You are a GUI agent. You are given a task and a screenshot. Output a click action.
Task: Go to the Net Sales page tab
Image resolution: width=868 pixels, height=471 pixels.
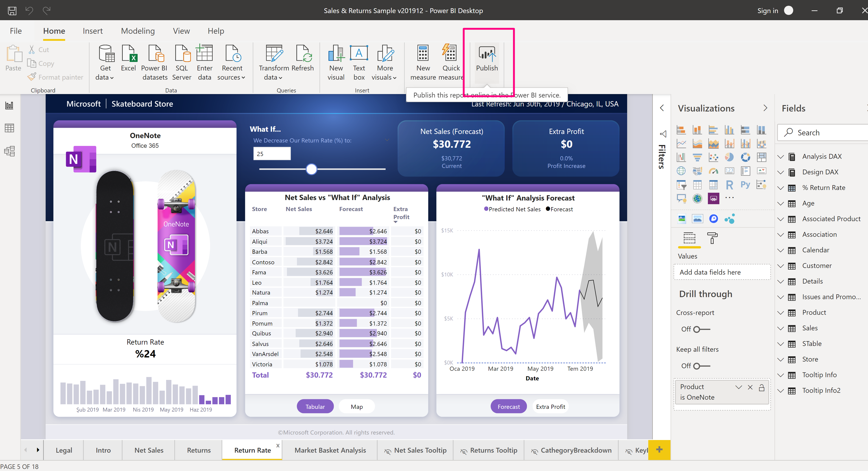[x=149, y=450]
